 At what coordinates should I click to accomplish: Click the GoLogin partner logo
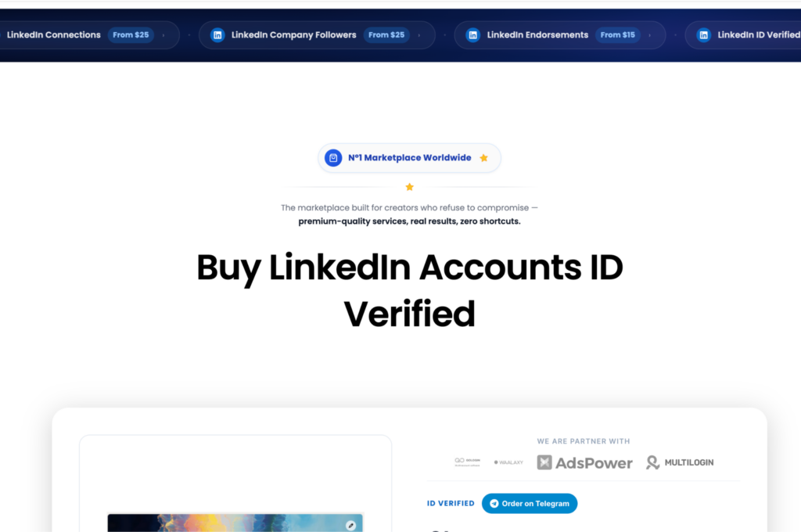[467, 462]
